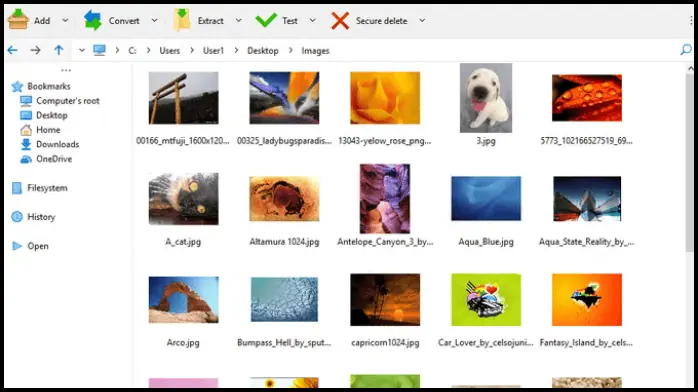Open search with the magnifier icon
Image resolution: width=698 pixels, height=392 pixels.
(686, 50)
